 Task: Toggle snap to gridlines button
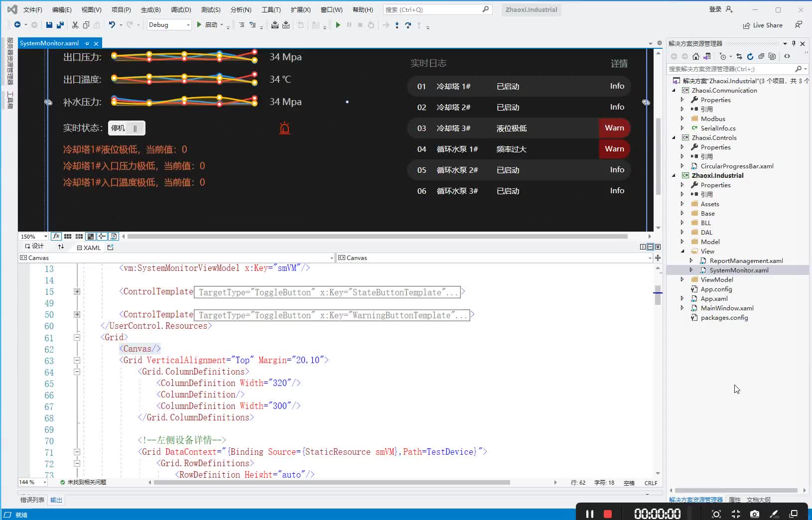(79, 236)
